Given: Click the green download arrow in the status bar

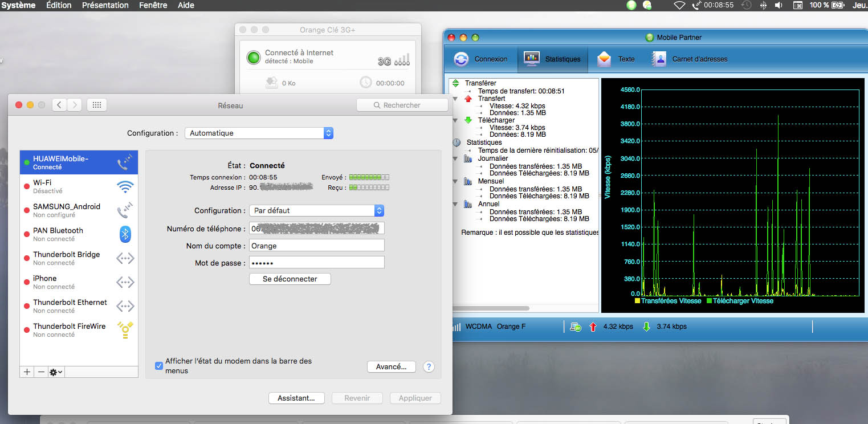Looking at the screenshot, I should point(646,327).
